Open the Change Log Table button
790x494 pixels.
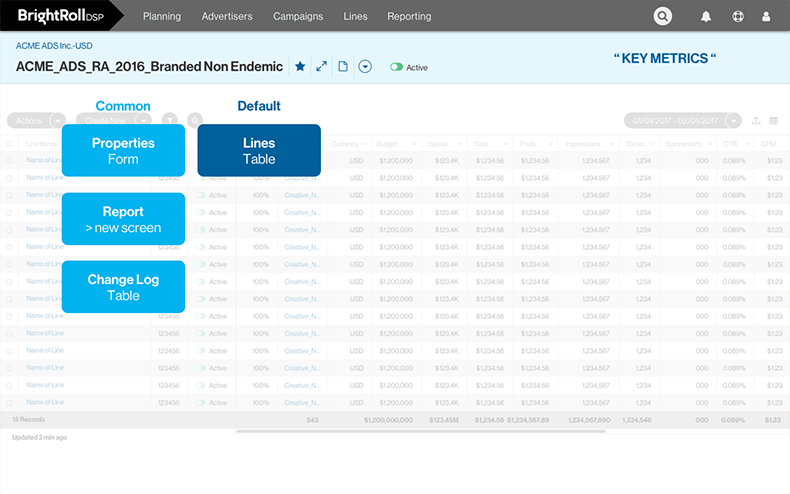tap(123, 287)
